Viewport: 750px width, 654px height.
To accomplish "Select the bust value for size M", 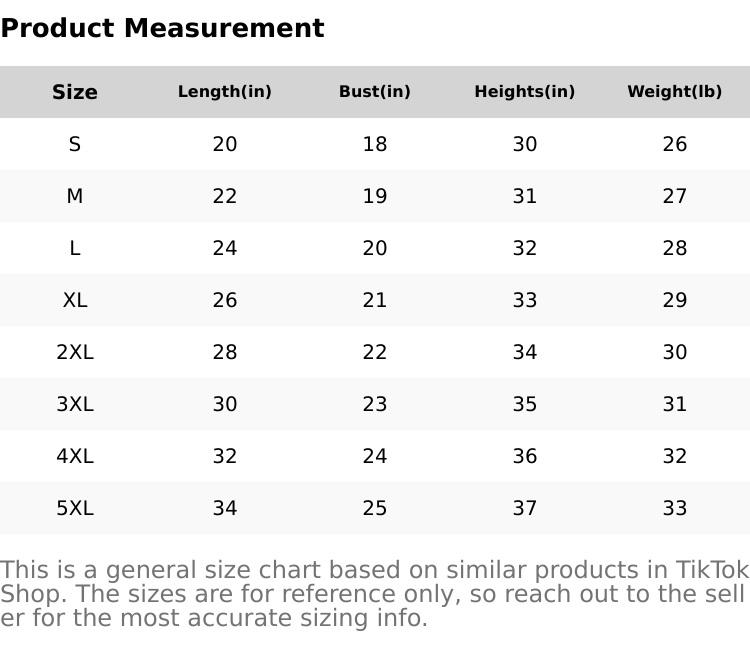I will [x=375, y=196].
